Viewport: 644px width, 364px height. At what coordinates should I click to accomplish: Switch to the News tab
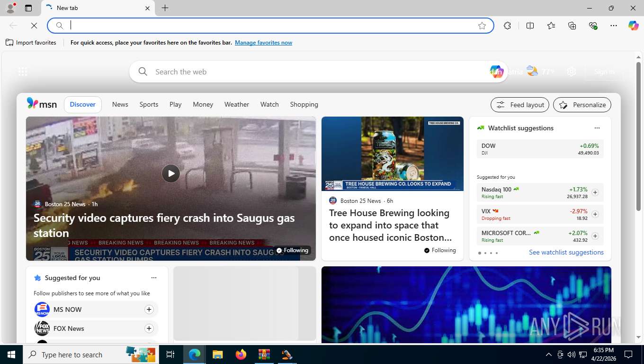tap(120, 104)
